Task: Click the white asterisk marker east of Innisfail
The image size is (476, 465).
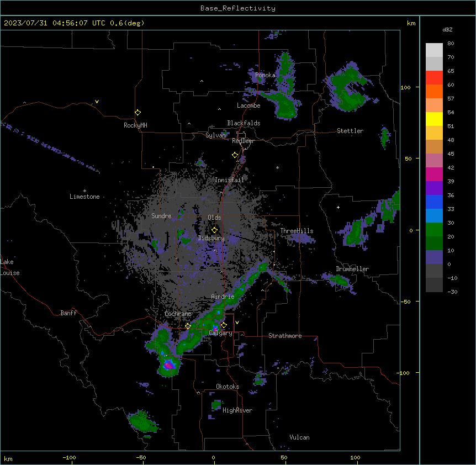Action: [277, 167]
